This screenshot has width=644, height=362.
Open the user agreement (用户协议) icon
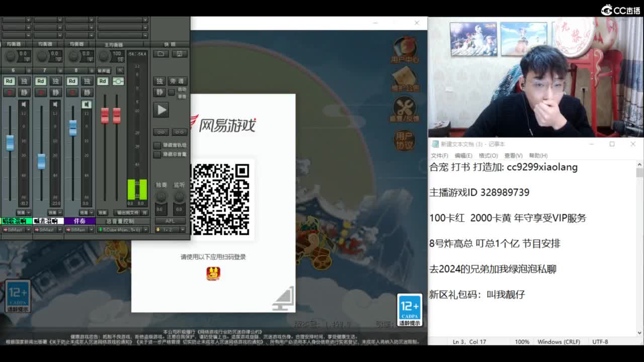pos(404,140)
